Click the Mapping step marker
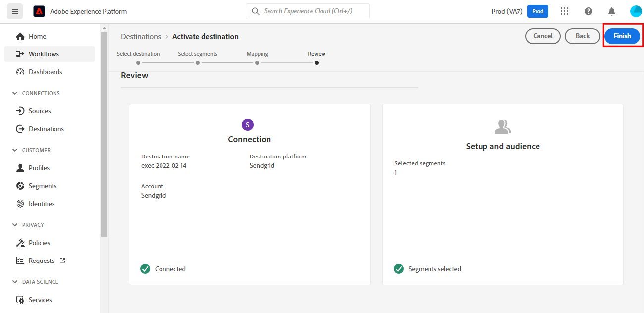 coord(257,63)
